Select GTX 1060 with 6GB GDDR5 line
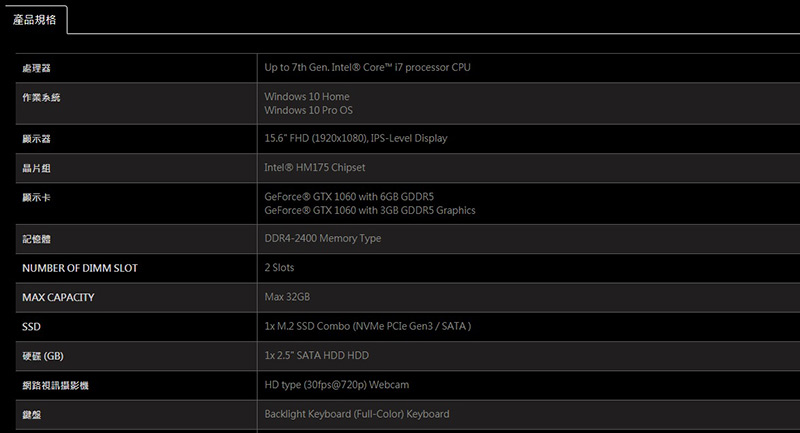This screenshot has height=433, width=800. point(349,196)
